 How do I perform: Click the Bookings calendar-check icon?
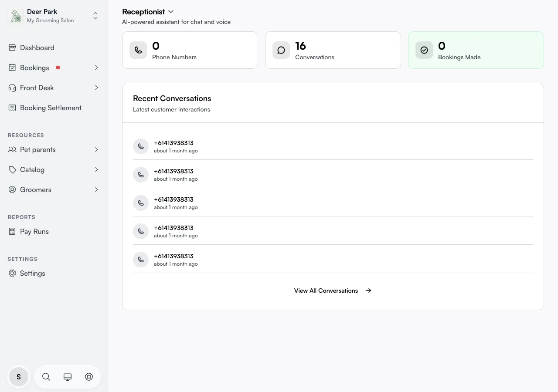12,68
